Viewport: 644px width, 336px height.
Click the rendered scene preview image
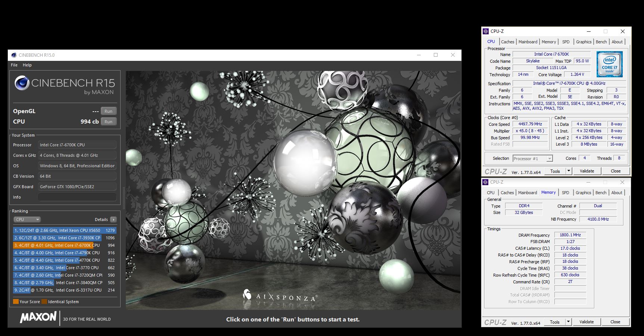[293, 190]
